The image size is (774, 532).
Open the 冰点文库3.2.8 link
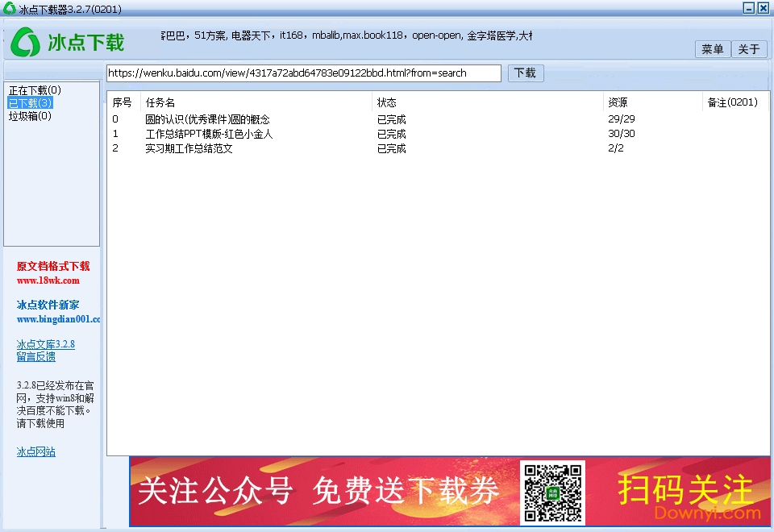(45, 344)
